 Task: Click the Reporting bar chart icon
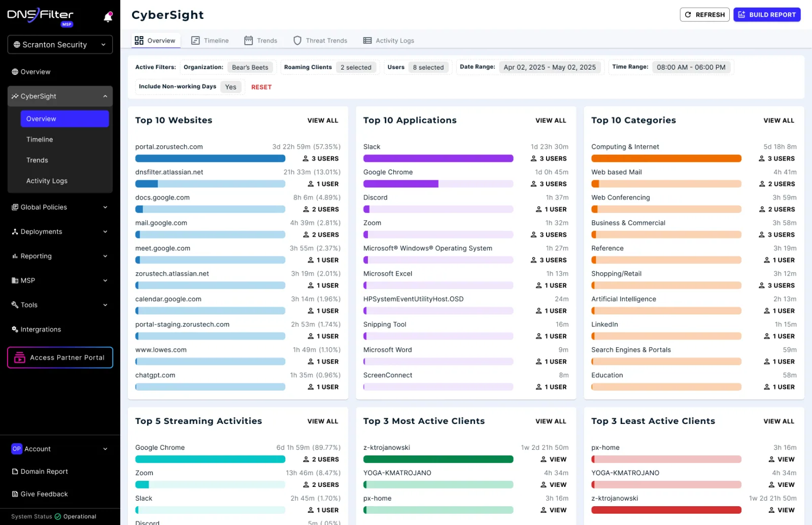[x=15, y=256]
